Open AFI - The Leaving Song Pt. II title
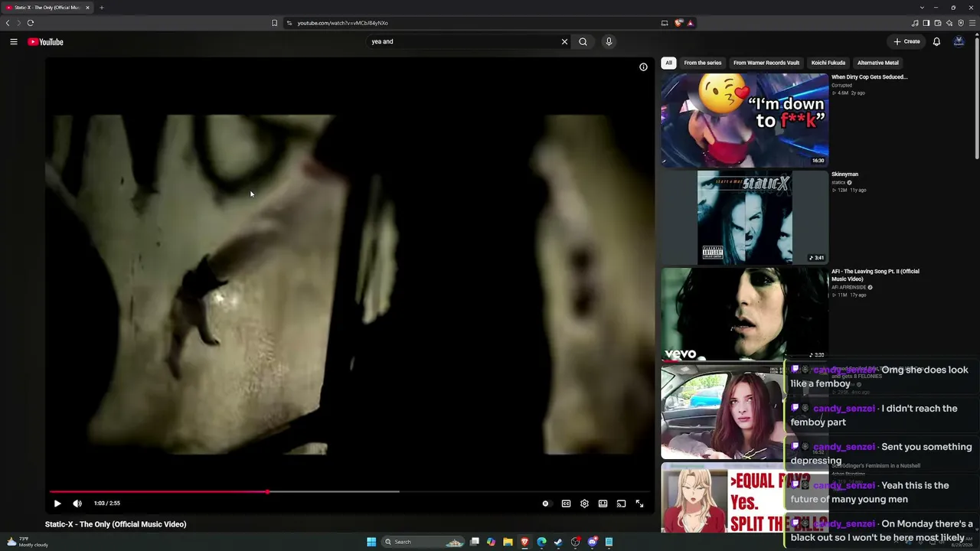This screenshot has width=980, height=551. pos(875,275)
